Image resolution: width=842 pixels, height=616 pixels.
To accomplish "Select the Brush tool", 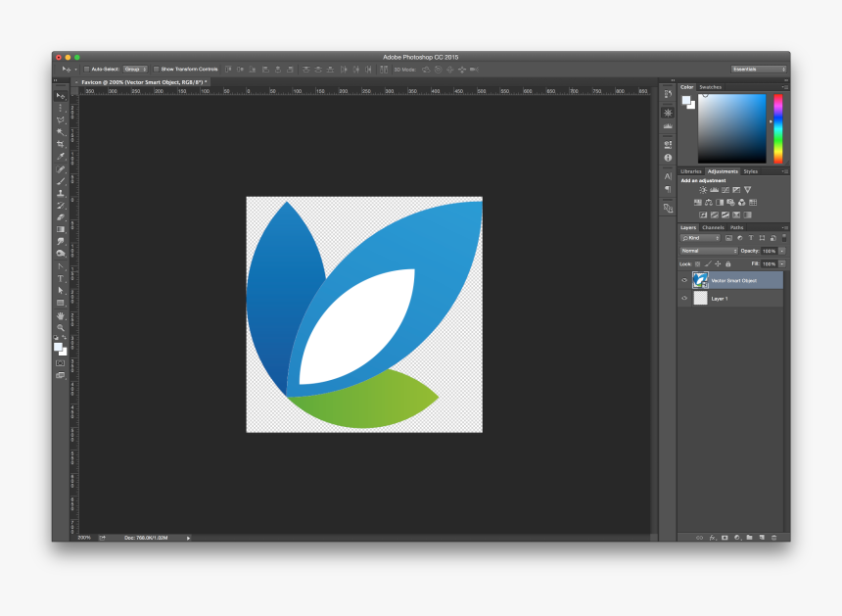I will [61, 181].
